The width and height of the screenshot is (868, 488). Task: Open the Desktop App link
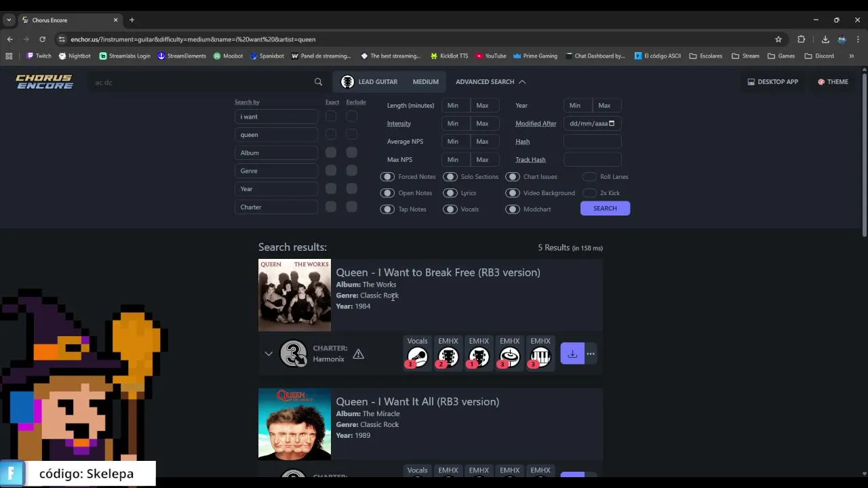pos(772,82)
